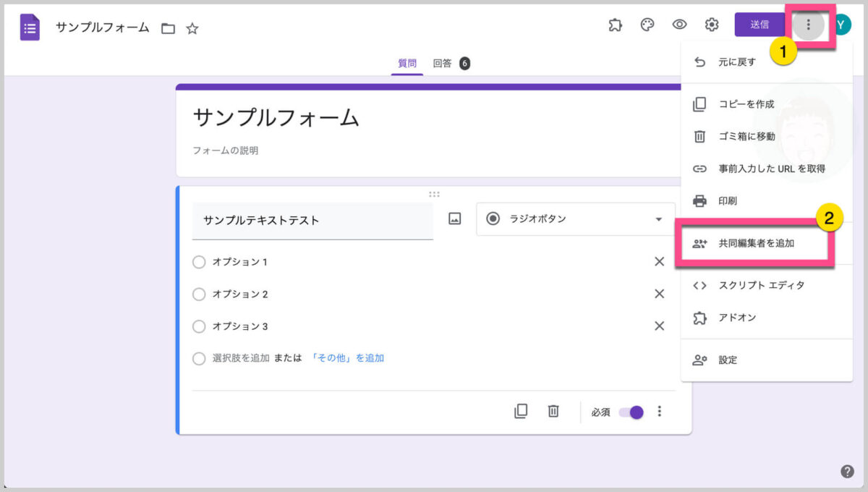Click the preview eye icon
Viewport: 868px width, 492px height.
[x=679, y=25]
